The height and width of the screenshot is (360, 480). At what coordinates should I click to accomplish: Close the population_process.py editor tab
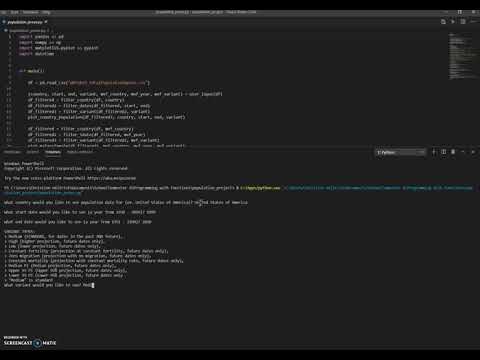click(46, 22)
